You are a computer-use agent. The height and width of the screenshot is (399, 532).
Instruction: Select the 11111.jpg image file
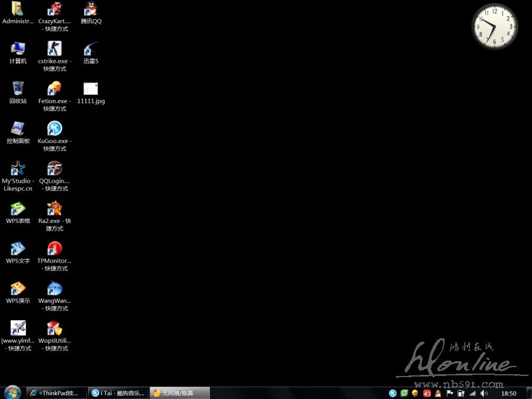(90, 89)
